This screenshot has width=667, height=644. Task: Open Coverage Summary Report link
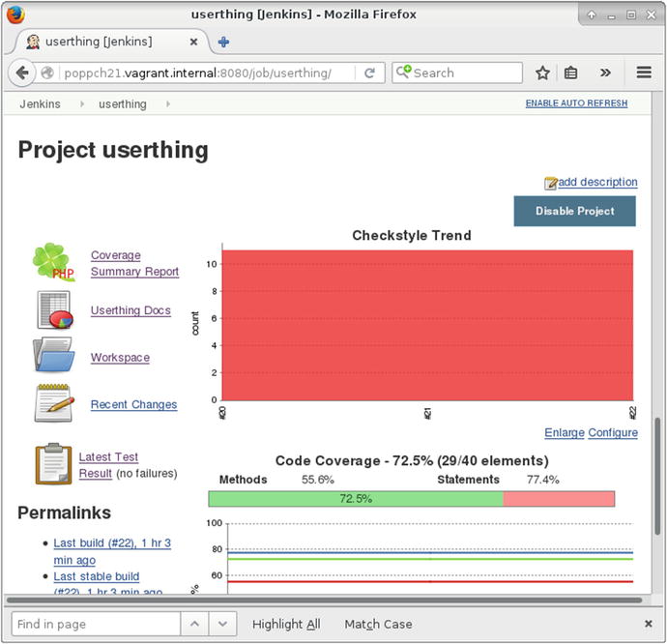click(134, 263)
